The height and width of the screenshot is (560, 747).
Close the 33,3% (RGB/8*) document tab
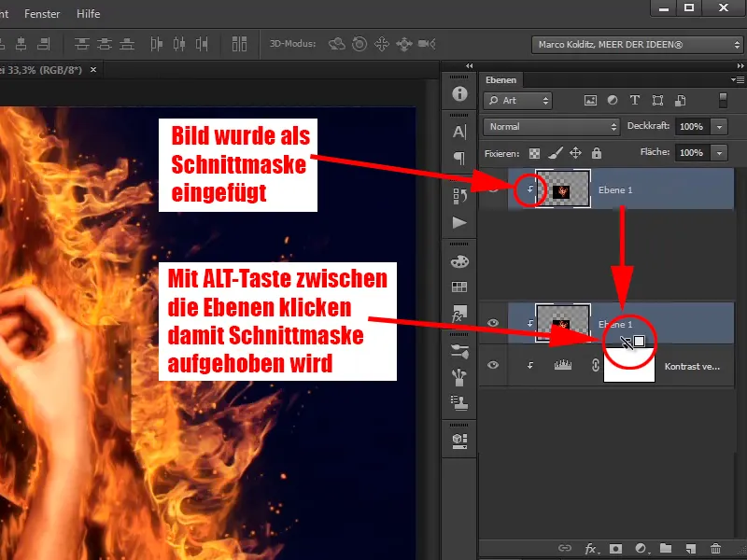click(93, 69)
